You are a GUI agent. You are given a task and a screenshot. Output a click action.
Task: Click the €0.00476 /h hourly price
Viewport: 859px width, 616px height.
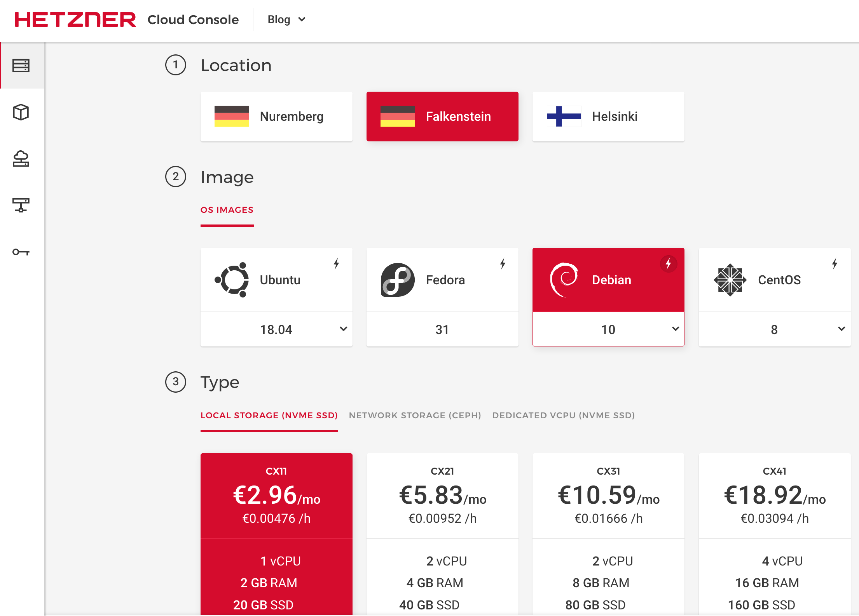276,519
